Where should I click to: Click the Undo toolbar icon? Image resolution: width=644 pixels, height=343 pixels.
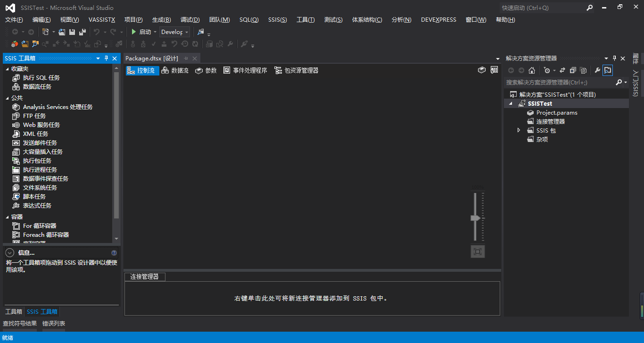tap(96, 32)
